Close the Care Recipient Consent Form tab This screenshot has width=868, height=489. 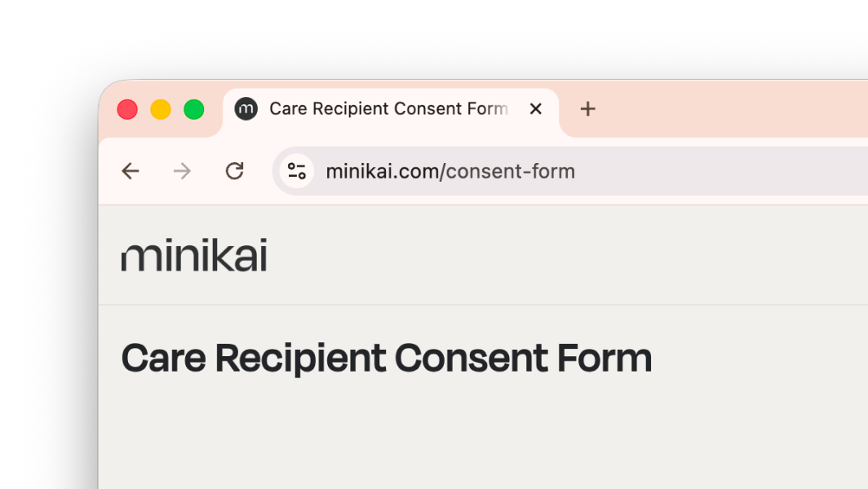click(x=536, y=109)
